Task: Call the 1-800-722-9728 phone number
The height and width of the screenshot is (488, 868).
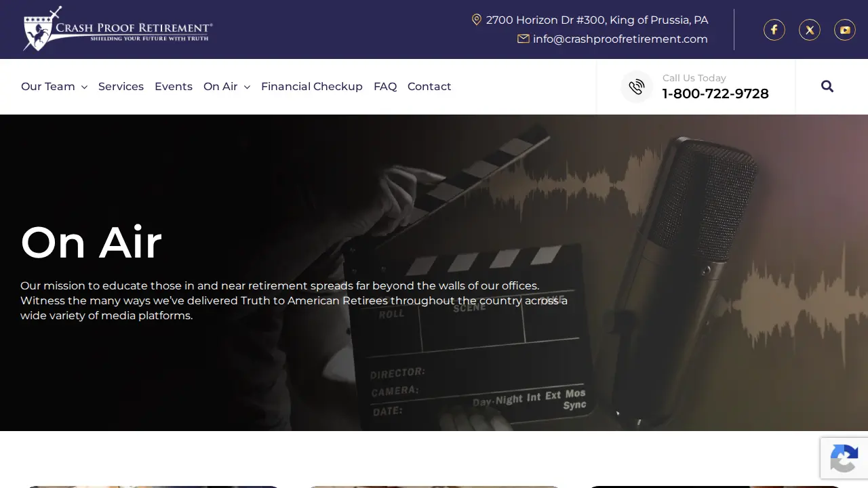Action: click(715, 94)
